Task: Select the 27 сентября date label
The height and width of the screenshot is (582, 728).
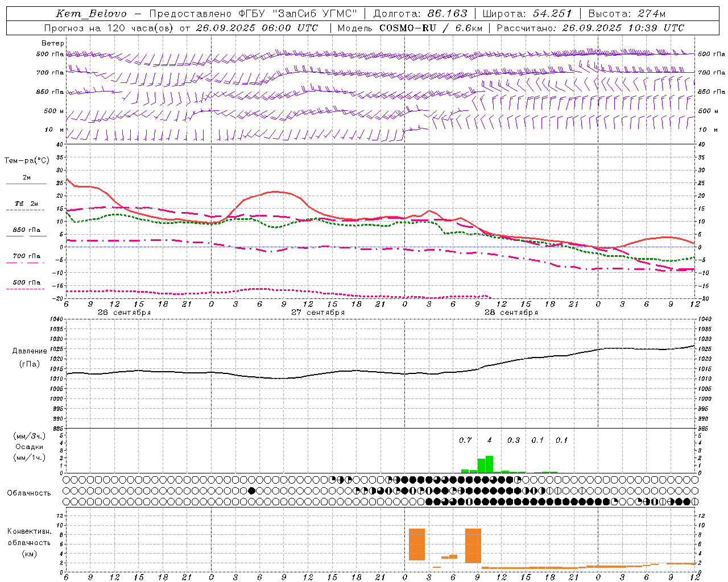Action: pos(317,313)
